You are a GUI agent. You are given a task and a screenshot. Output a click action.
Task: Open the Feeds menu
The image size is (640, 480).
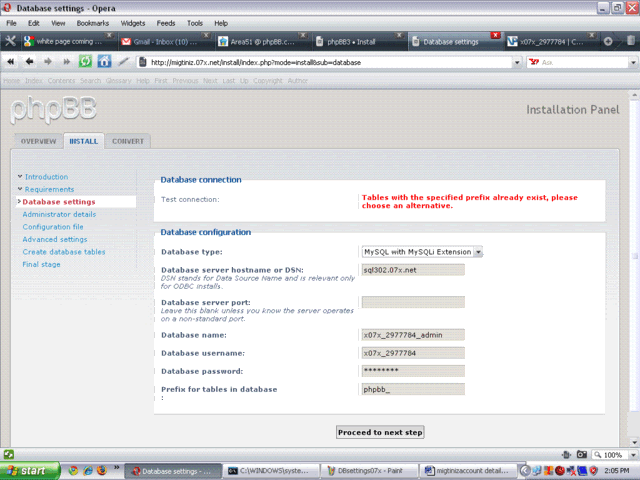pos(166,23)
